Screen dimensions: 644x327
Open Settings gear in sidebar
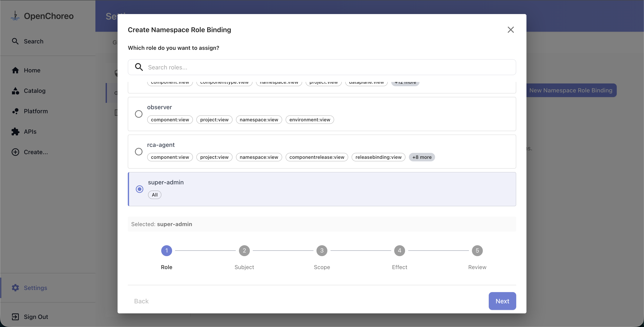(x=15, y=288)
